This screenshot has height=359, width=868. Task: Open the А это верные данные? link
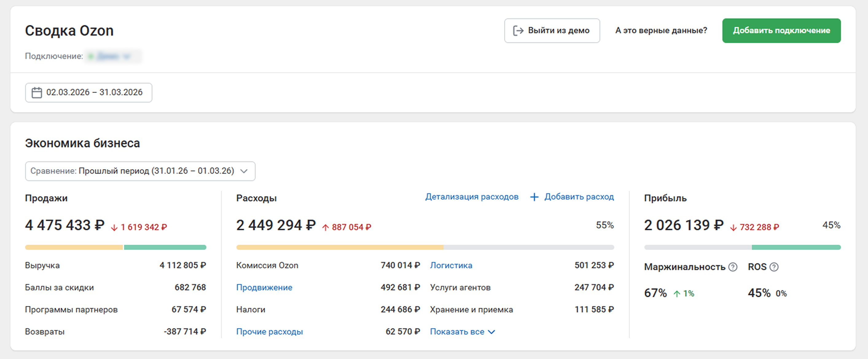pos(661,31)
